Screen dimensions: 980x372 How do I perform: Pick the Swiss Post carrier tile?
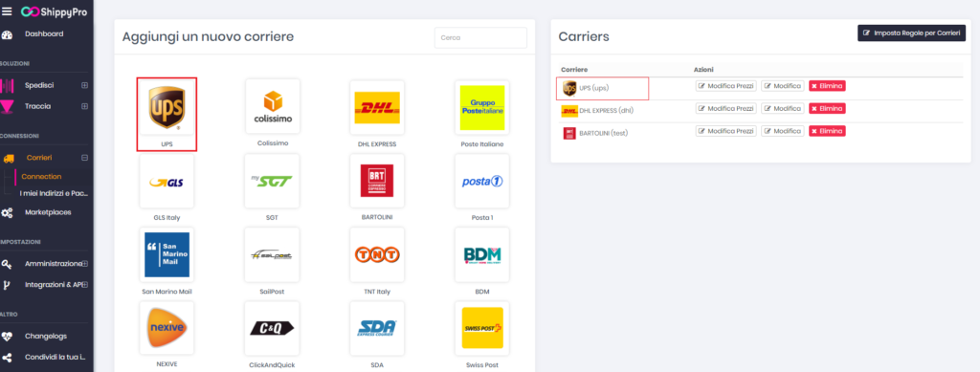coord(482,328)
